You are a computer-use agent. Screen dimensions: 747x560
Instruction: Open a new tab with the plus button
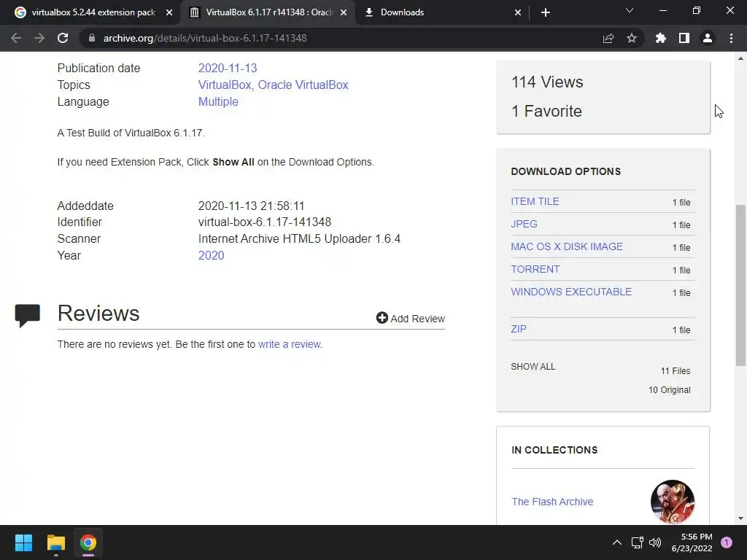546,12
